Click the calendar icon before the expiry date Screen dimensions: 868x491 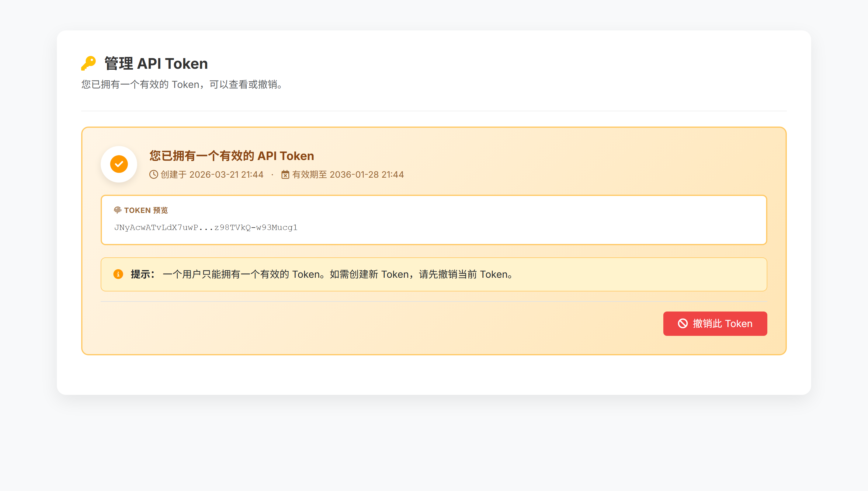[285, 174]
